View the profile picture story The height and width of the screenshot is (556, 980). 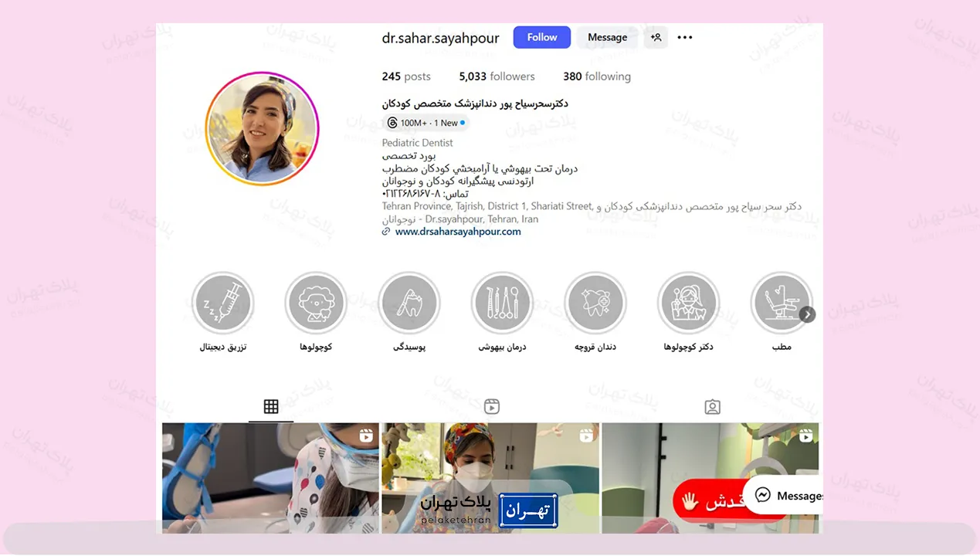(262, 129)
